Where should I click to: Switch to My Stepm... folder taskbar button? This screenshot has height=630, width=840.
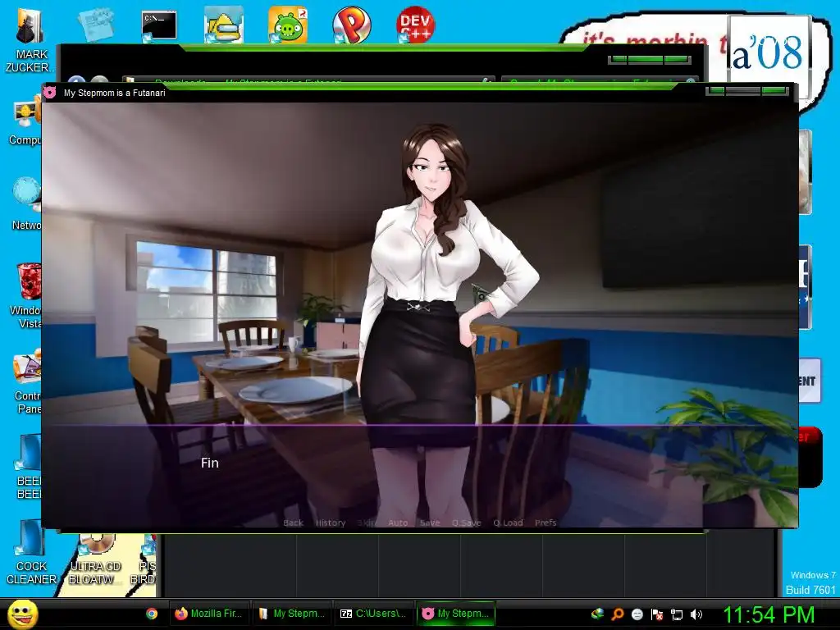(292, 614)
